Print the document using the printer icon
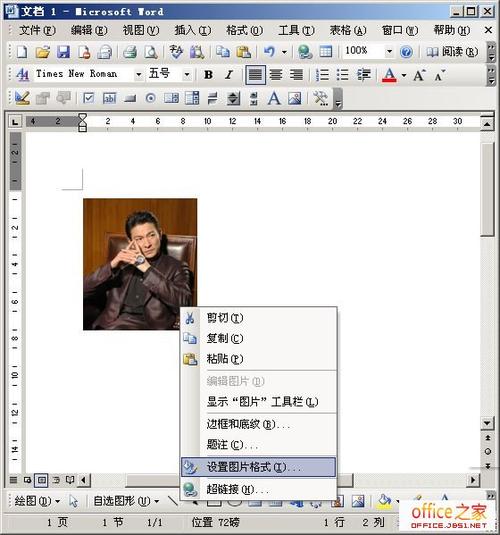 pos(130,52)
